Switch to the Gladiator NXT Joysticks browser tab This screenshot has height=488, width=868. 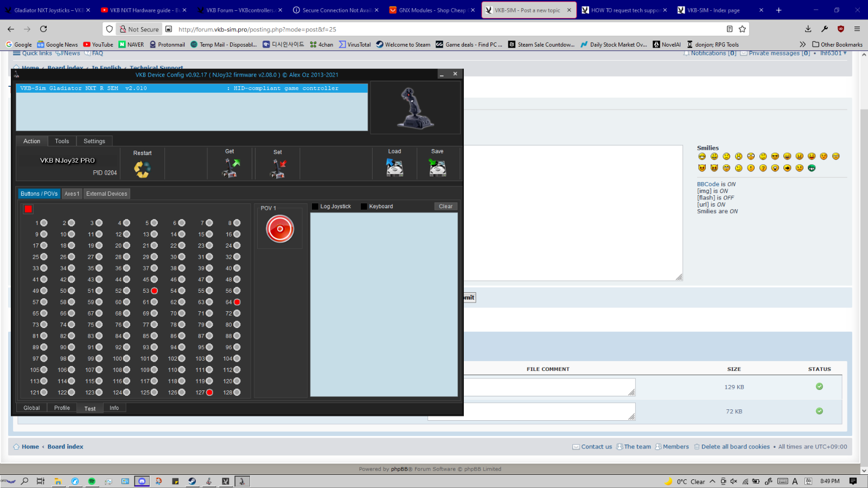48,10
